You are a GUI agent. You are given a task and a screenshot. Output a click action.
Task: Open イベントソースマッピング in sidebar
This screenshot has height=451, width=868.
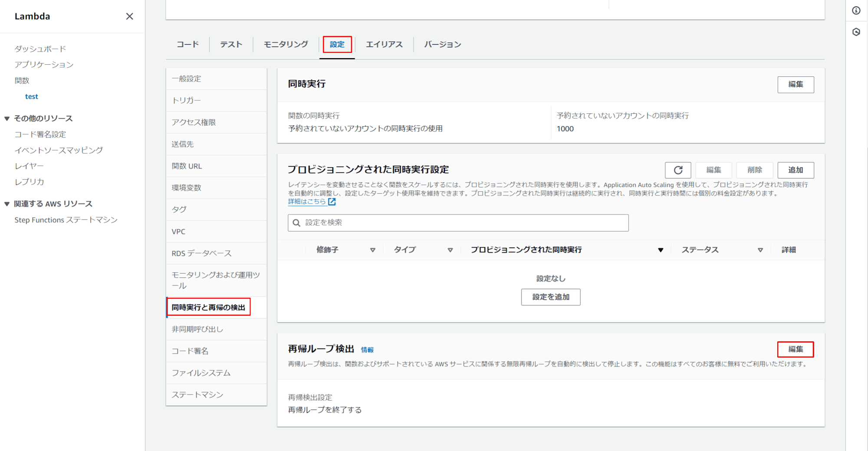tap(59, 150)
